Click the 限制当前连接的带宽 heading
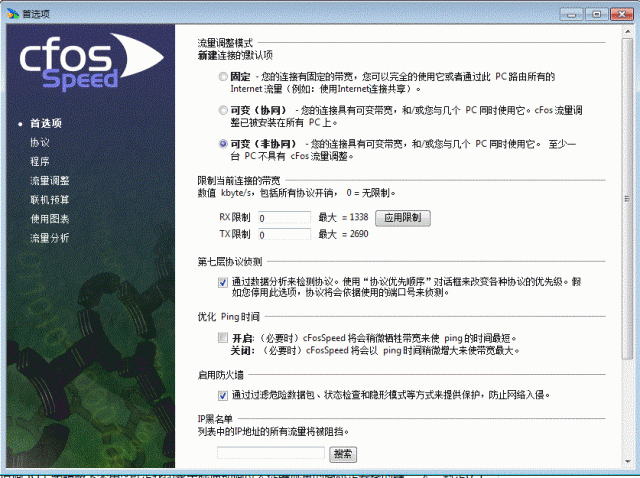The image size is (640, 478). (239, 180)
